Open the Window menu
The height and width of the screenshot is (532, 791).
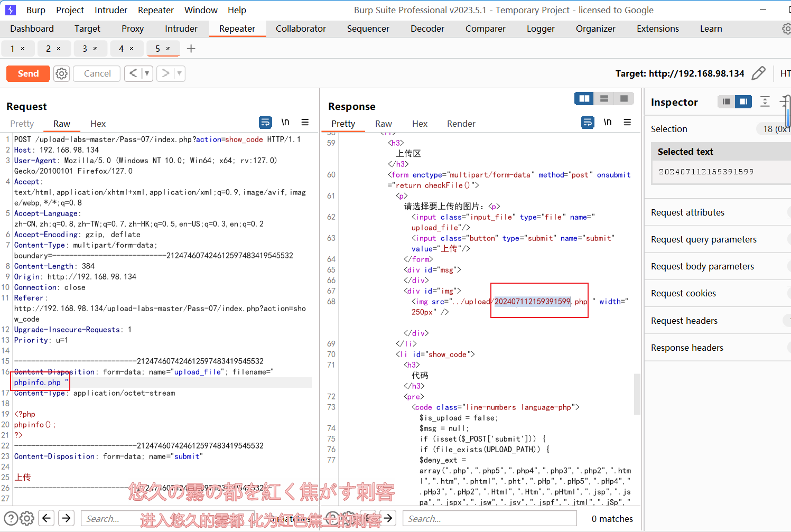pyautogui.click(x=201, y=10)
